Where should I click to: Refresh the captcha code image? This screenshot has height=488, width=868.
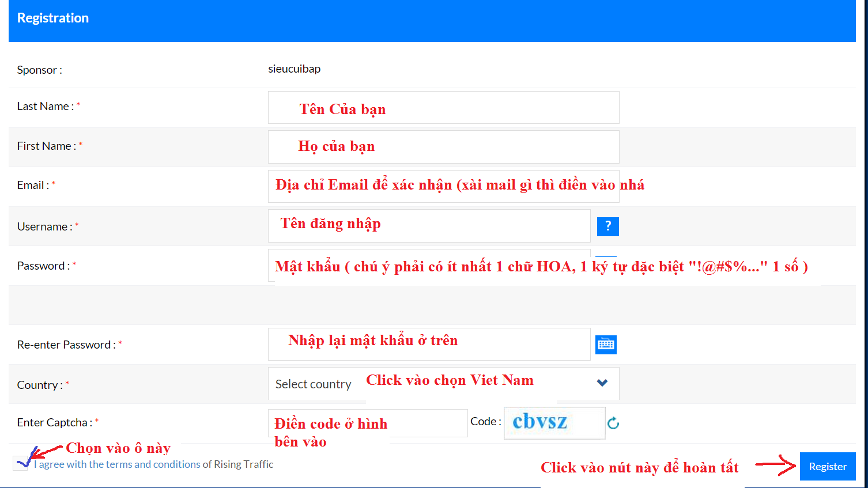pyautogui.click(x=613, y=423)
